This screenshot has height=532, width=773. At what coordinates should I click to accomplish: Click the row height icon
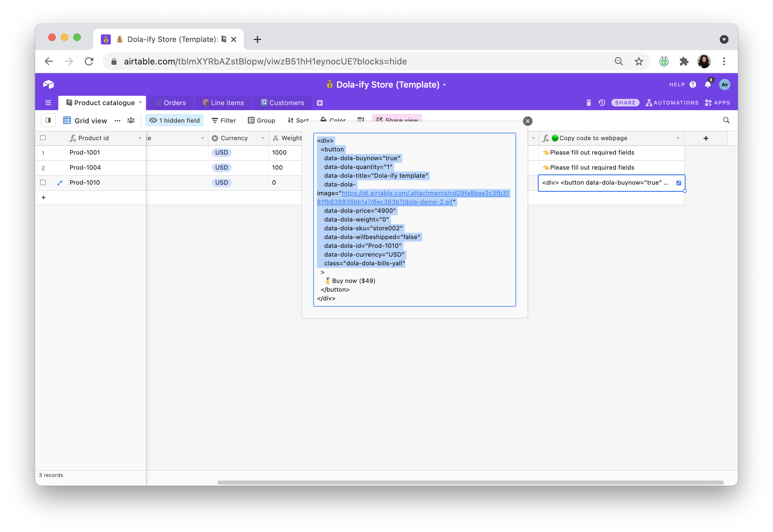click(360, 119)
